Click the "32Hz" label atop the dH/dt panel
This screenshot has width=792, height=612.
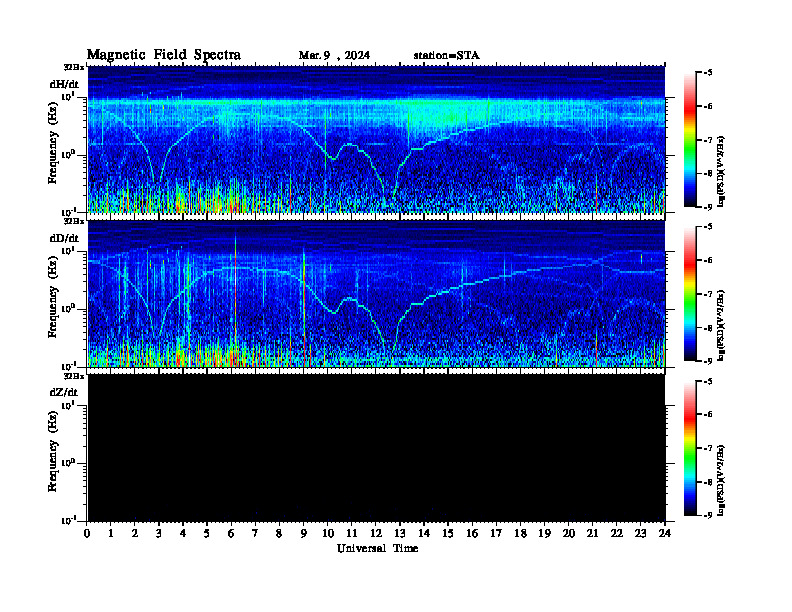tap(73, 67)
